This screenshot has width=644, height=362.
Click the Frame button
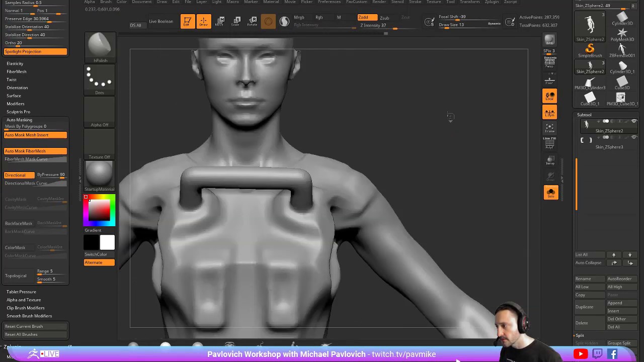550,128
